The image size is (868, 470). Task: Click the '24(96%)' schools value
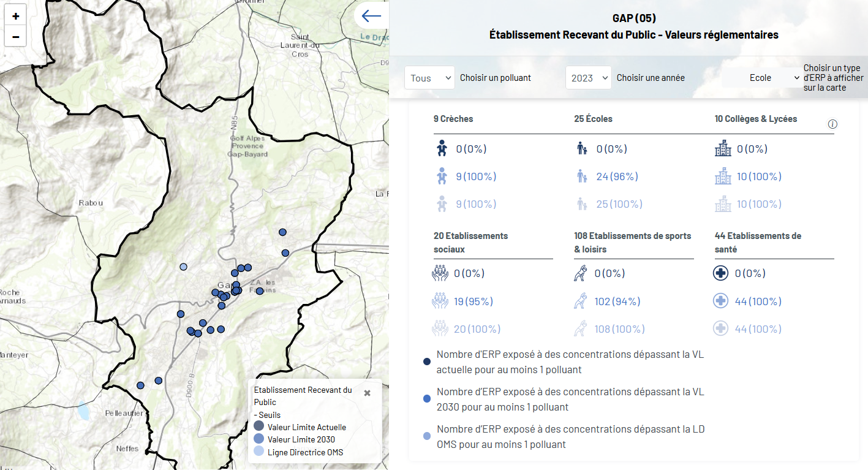coord(617,176)
